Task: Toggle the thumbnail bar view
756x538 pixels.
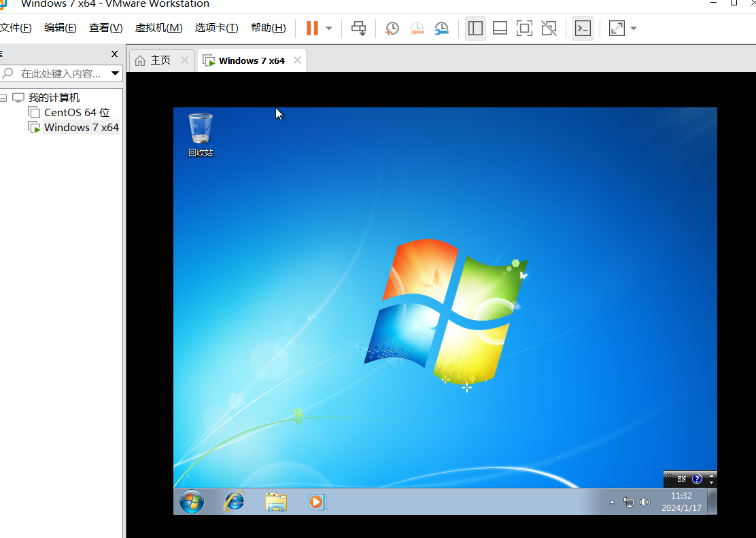Action: [500, 29]
